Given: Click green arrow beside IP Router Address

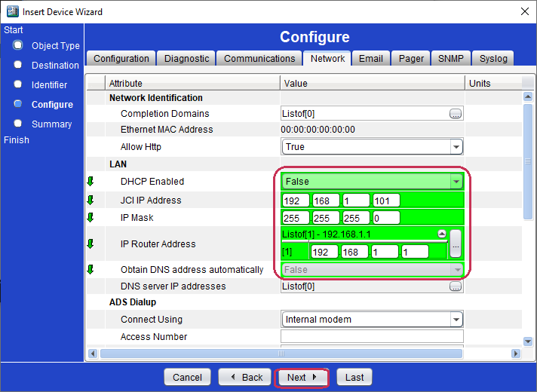Looking at the screenshot, I should click(x=91, y=243).
